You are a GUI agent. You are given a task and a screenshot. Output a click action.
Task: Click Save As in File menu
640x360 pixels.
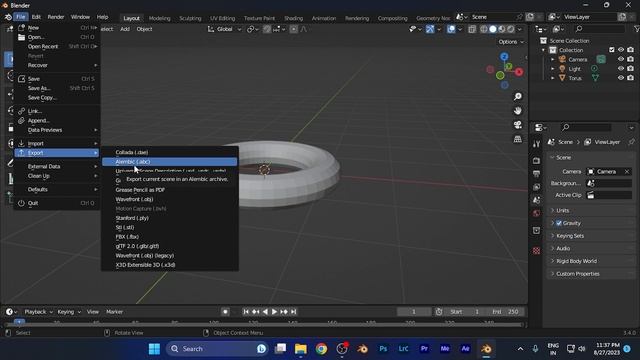57,88
